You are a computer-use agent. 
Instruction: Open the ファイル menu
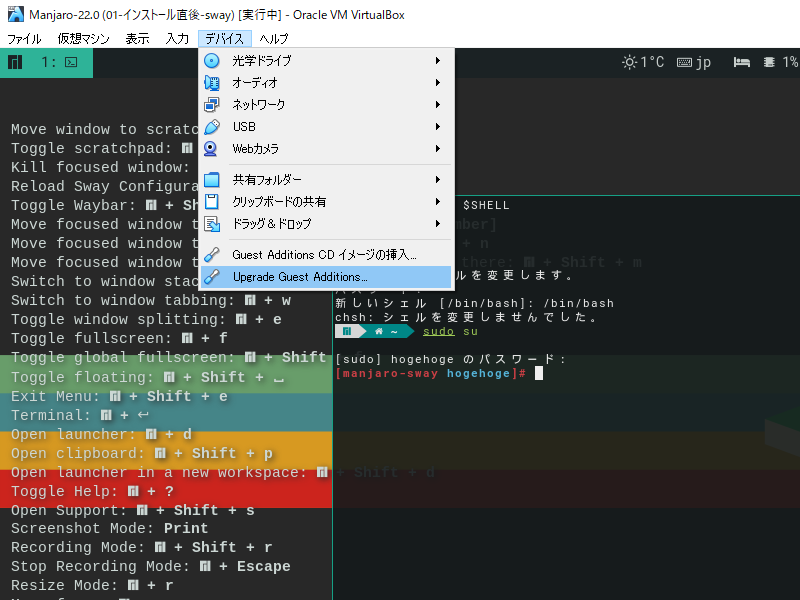[x=24, y=39]
